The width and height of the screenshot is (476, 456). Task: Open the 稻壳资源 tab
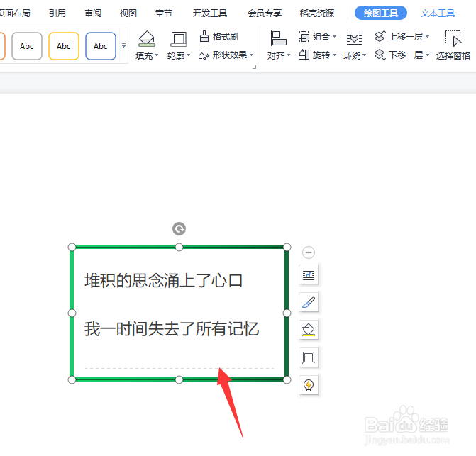[x=317, y=13]
